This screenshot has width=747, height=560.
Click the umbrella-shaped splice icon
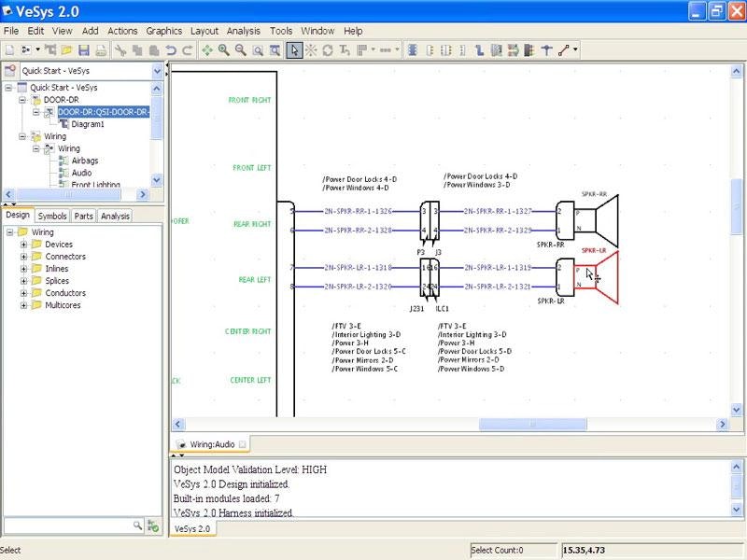coord(546,50)
